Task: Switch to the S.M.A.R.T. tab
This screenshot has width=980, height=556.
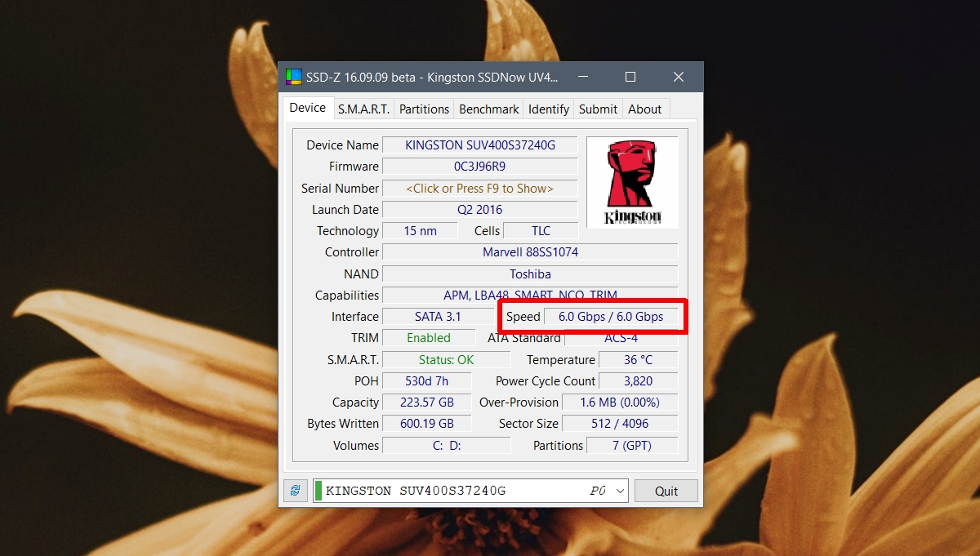Action: pyautogui.click(x=363, y=108)
